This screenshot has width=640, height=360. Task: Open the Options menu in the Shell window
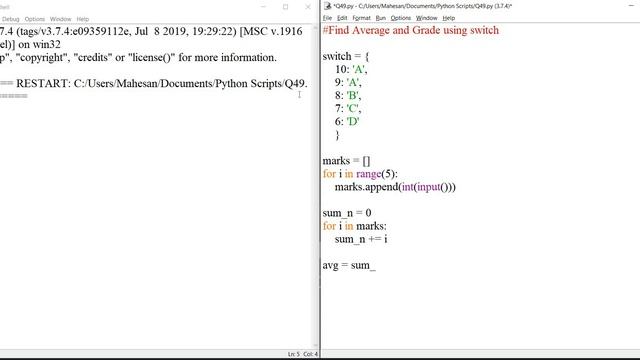tap(35, 19)
